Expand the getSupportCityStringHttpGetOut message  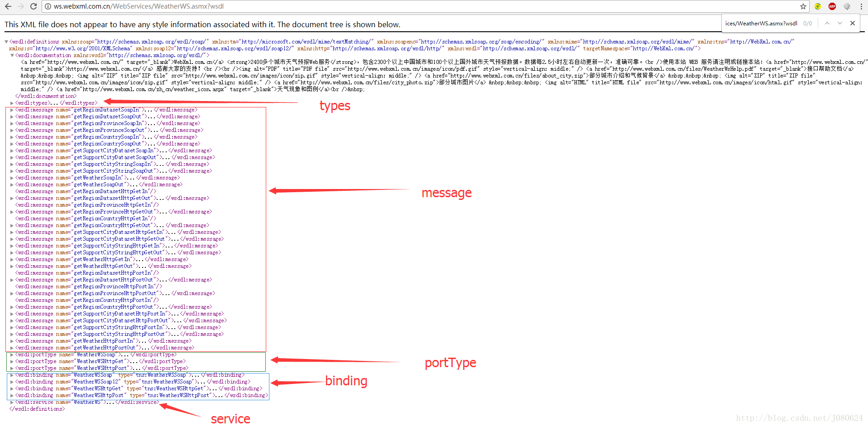tap(12, 252)
